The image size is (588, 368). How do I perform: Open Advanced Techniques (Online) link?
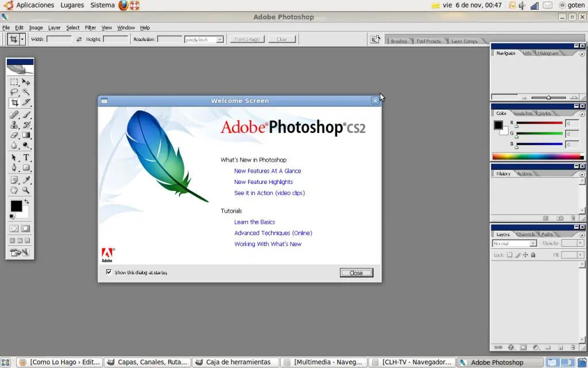coord(273,233)
